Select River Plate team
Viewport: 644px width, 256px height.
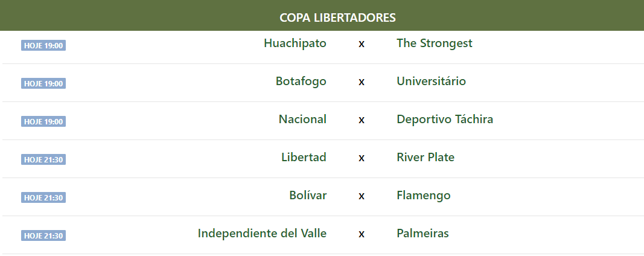(x=426, y=158)
